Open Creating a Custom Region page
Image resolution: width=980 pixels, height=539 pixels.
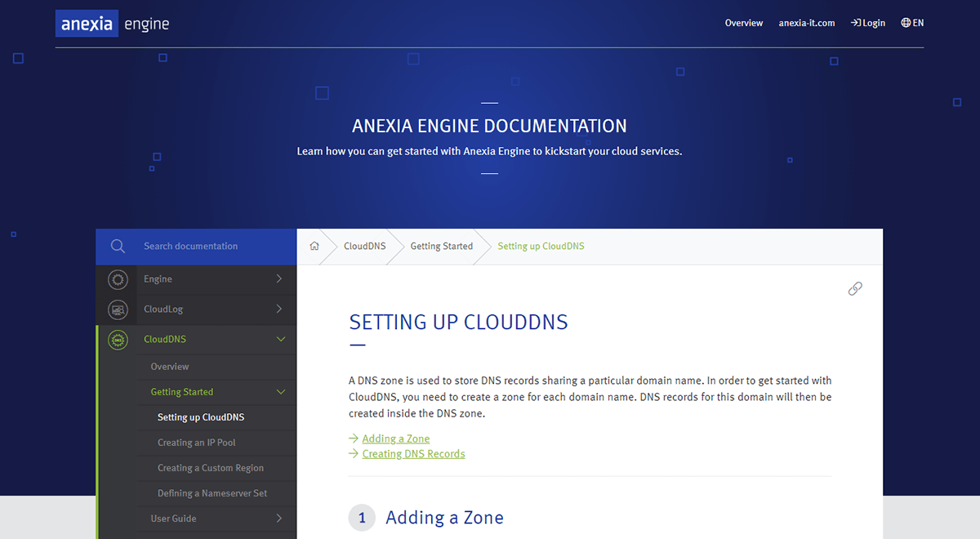coord(211,468)
